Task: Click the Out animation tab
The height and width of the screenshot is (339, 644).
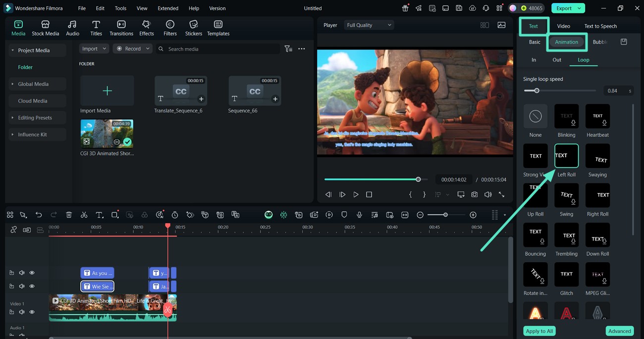Action: click(x=557, y=59)
